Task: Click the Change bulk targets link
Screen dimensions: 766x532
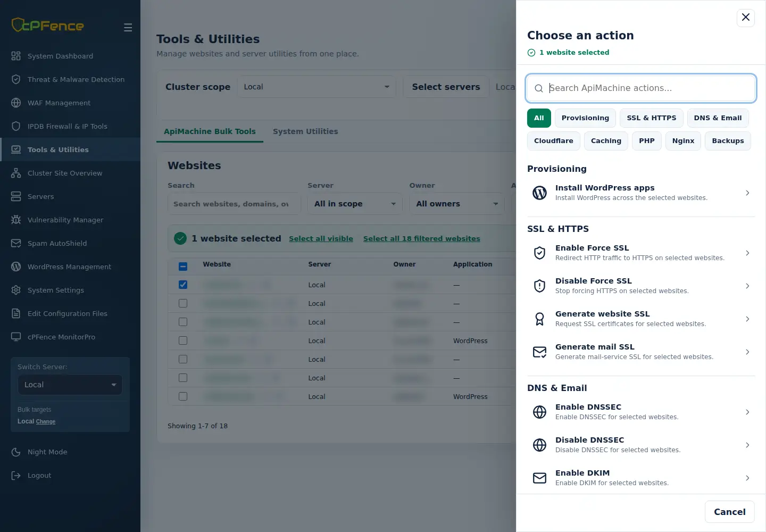Action: 46,421
